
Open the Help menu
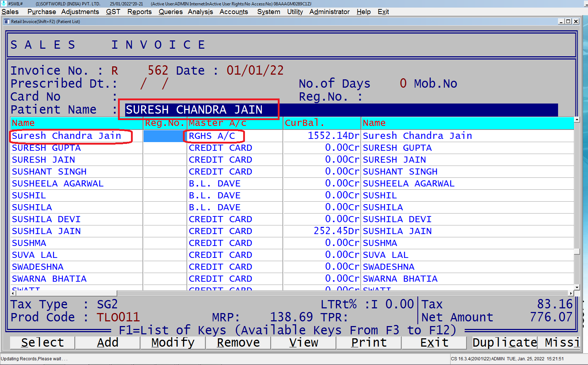[364, 12]
